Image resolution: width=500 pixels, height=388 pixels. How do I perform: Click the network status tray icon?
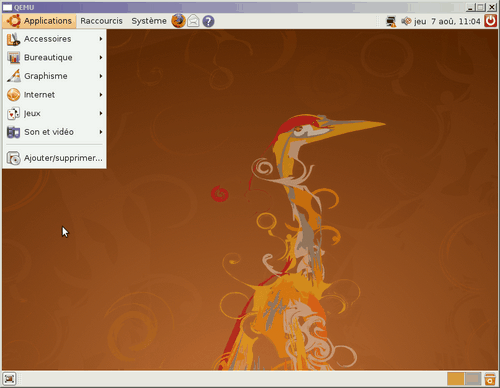tap(391, 21)
